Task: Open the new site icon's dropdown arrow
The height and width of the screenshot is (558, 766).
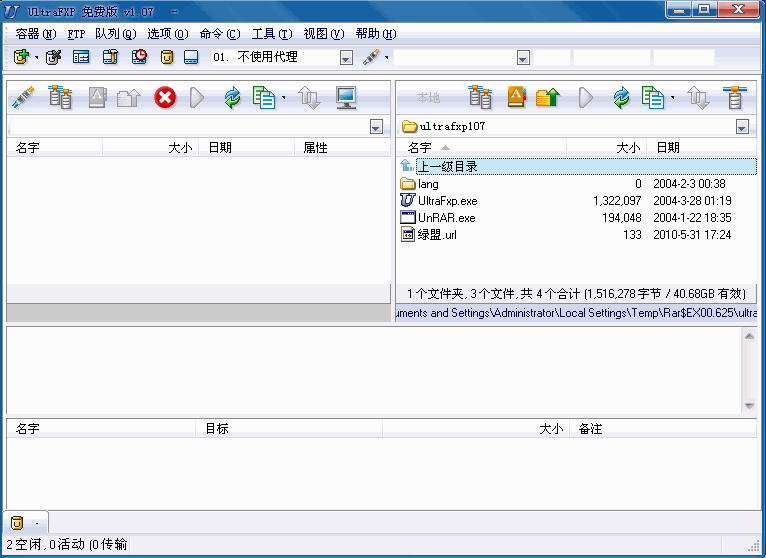Action: 36,58
